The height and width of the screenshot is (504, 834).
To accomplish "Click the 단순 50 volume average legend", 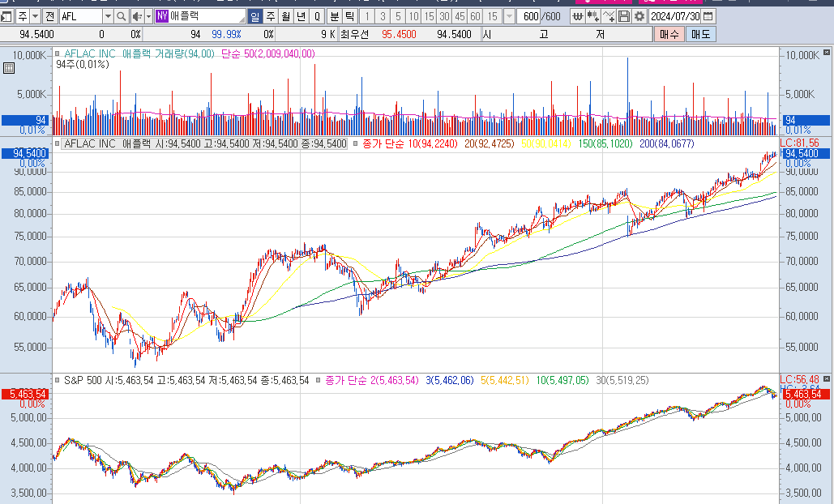I will [x=267, y=53].
